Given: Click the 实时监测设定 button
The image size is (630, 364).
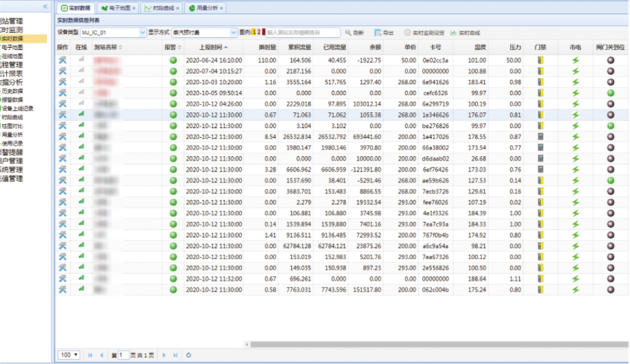Looking at the screenshot, I should coord(424,32).
